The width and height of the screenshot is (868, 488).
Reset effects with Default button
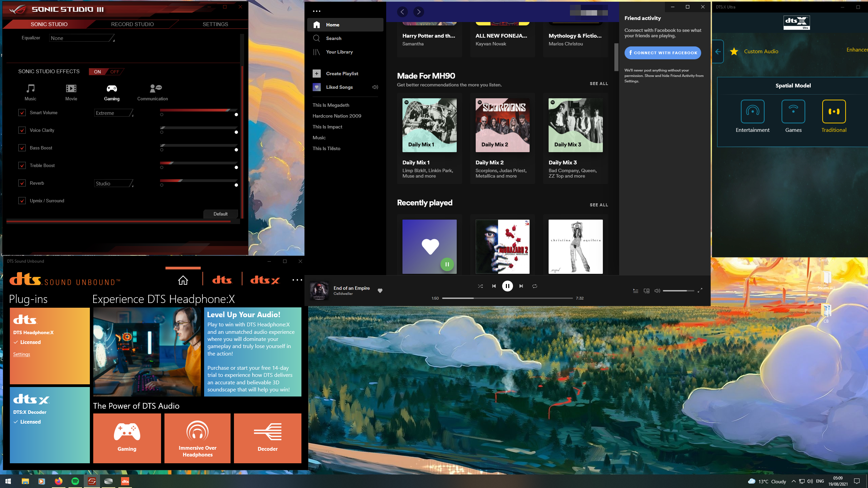(x=221, y=214)
